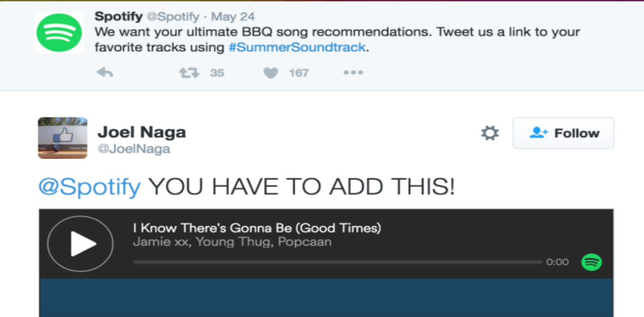Open Joel Naga's profile picture

[x=62, y=138]
